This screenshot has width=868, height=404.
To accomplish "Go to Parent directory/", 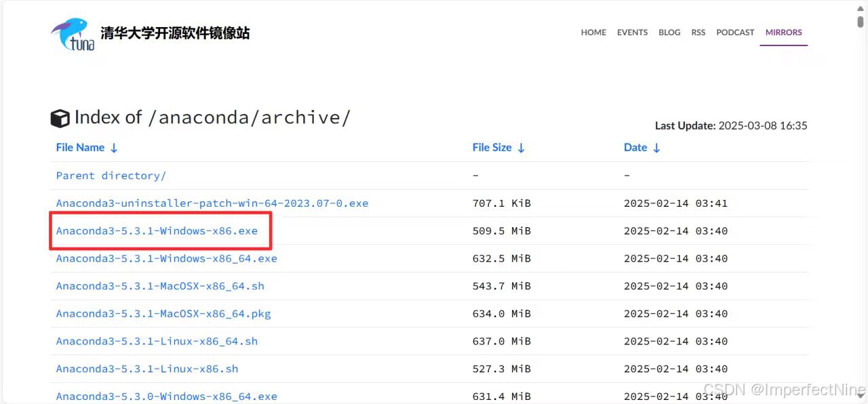I will (111, 176).
